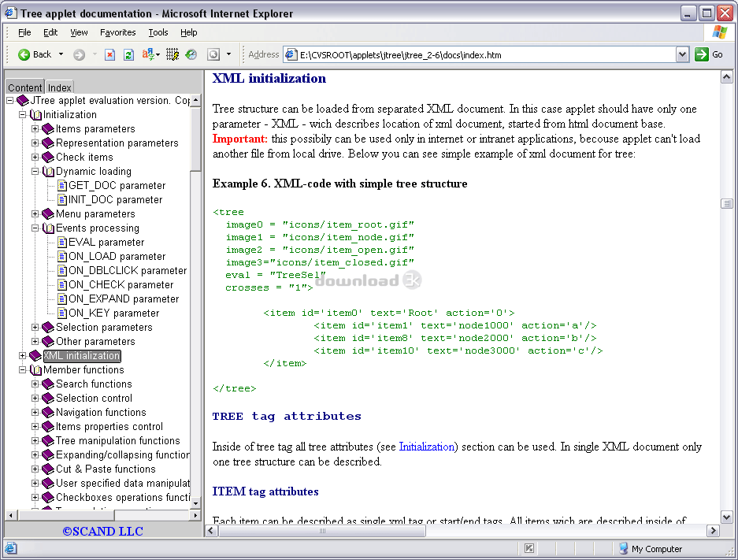Stop page loading with the red X icon

(109, 54)
